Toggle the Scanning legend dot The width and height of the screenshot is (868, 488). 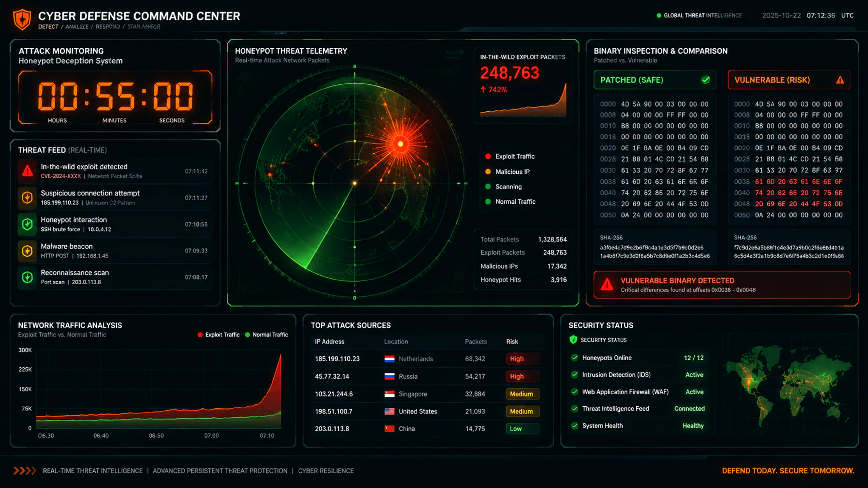pos(488,187)
